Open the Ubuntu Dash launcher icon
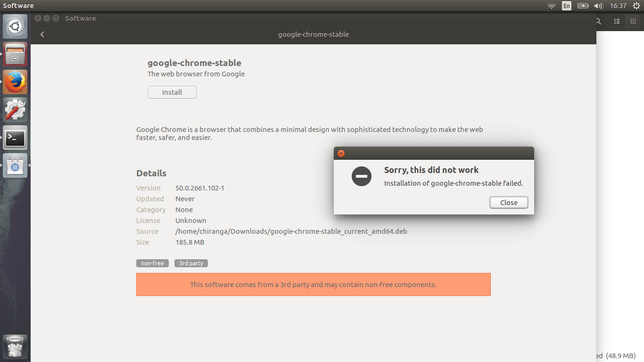Image resolution: width=644 pixels, height=362 pixels. coord(15,26)
